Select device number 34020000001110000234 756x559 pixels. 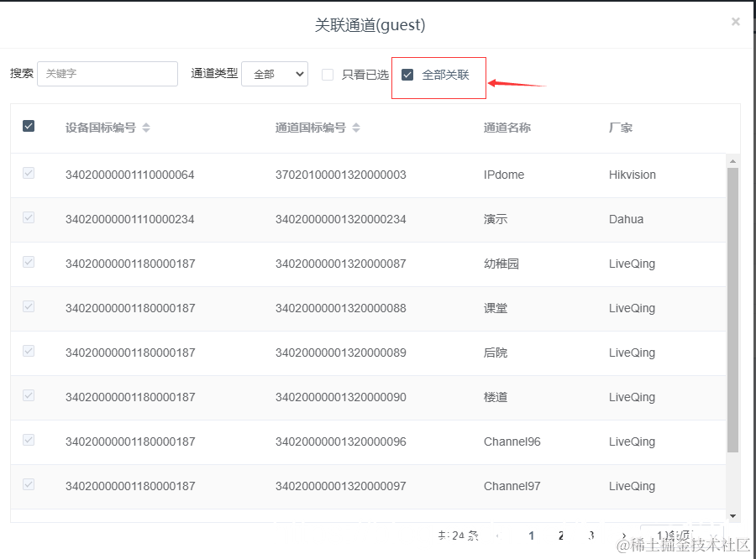tap(129, 219)
